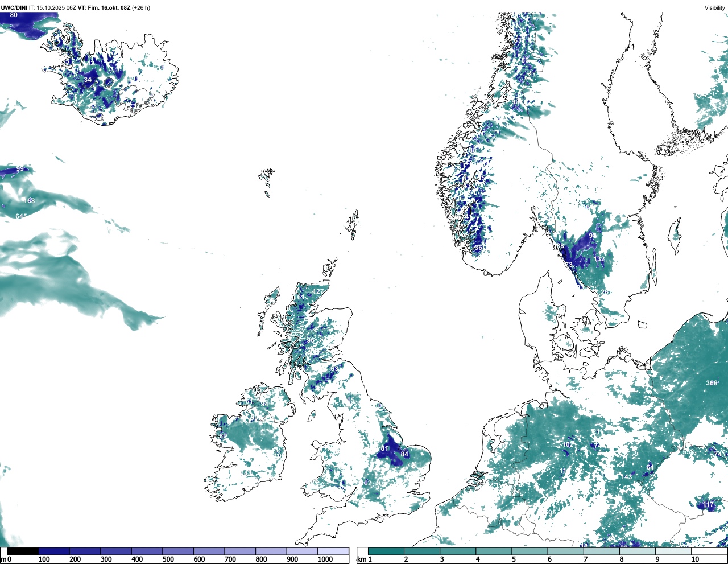Click the 'km' unit label of the legend
The height and width of the screenshot is (564, 728).
361,559
